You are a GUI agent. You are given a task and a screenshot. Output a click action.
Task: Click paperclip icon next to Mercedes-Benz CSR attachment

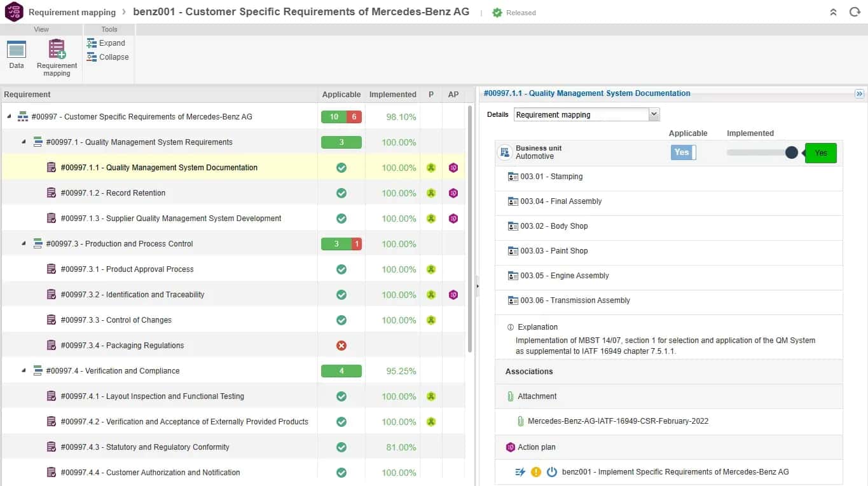pyautogui.click(x=520, y=421)
